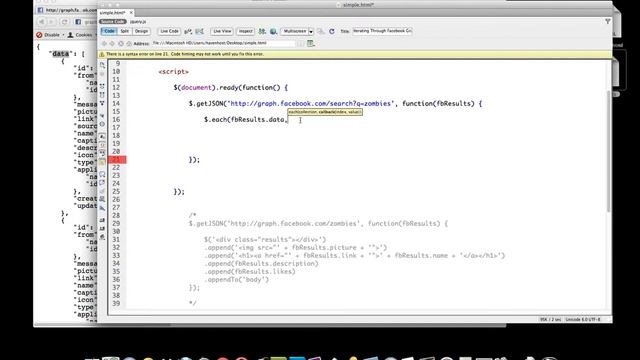Click highlighted "data" text in browser JSON

point(60,53)
